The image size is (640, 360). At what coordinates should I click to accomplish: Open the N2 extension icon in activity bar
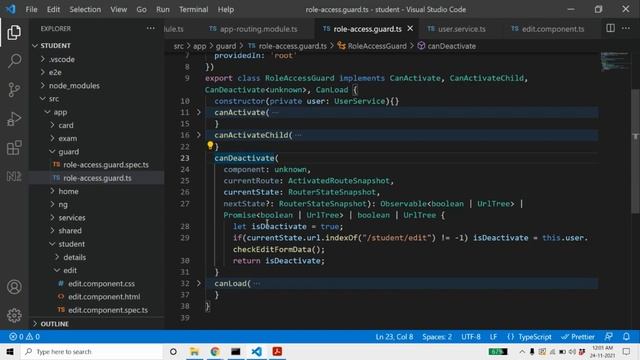[14, 176]
